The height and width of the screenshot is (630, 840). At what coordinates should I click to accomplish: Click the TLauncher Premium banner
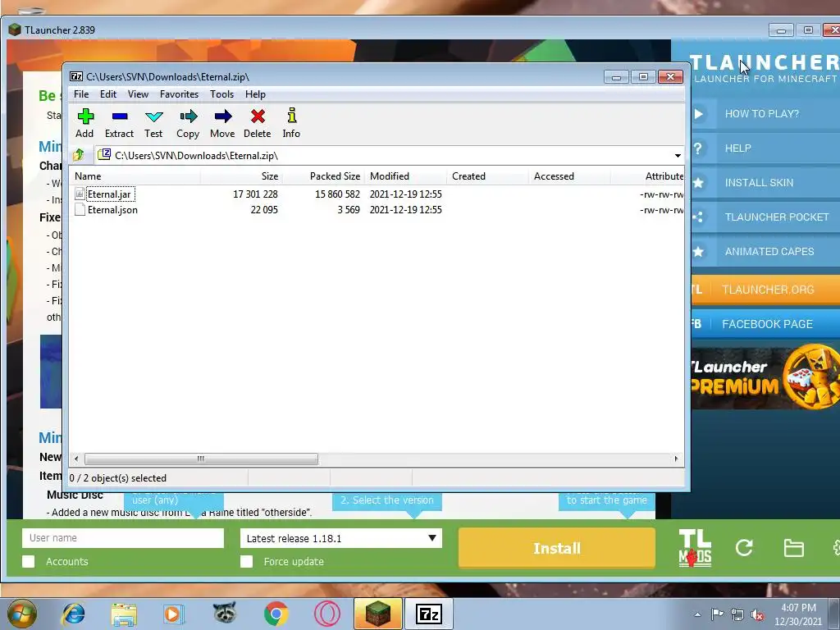pos(765,377)
